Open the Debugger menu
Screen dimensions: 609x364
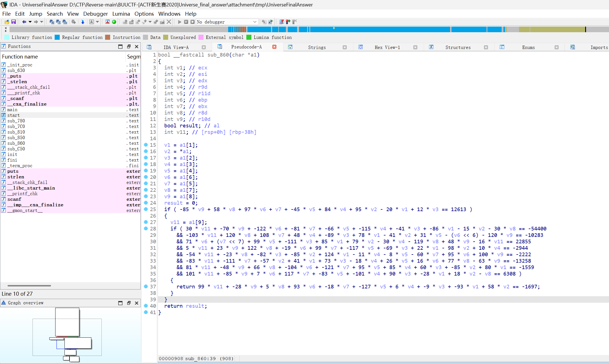tap(95, 14)
